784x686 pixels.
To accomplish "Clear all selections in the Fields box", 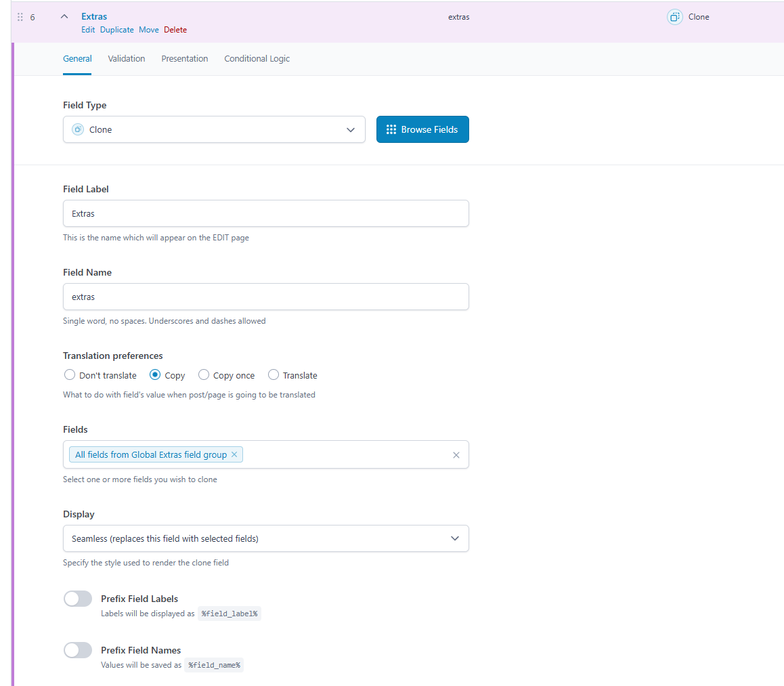I will (x=456, y=455).
